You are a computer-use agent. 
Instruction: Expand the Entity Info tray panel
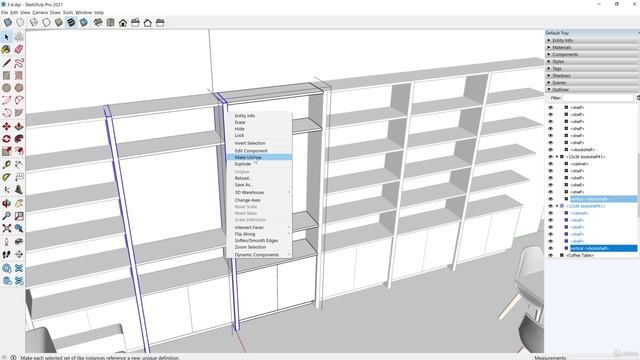pos(592,40)
